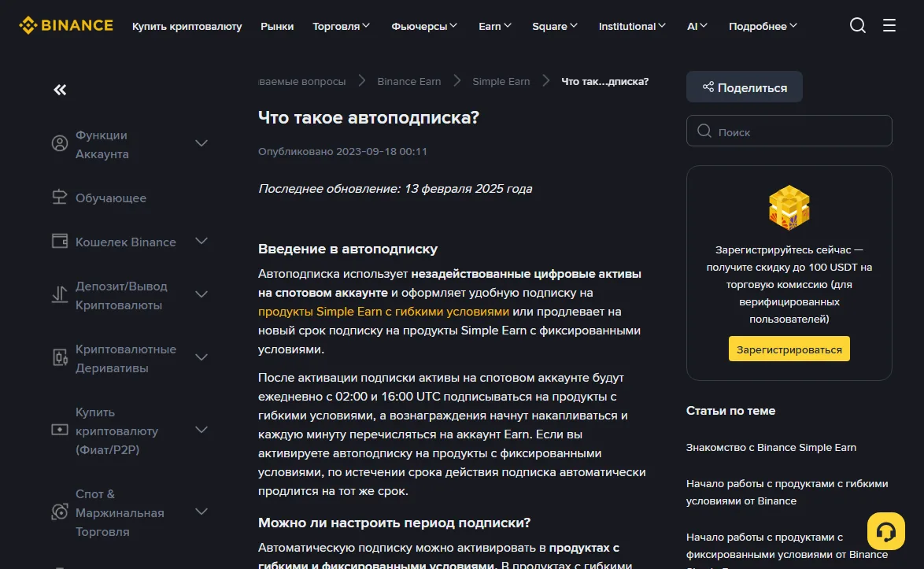Screen dimensions: 924x569
Task: Open the Institutional dropdown menu
Action: (632, 26)
